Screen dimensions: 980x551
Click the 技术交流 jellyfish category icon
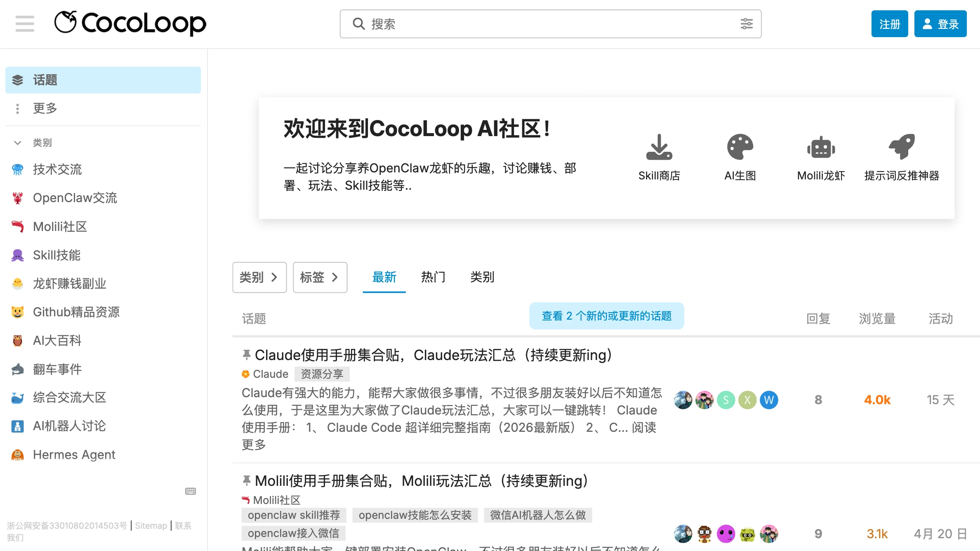[x=17, y=170]
